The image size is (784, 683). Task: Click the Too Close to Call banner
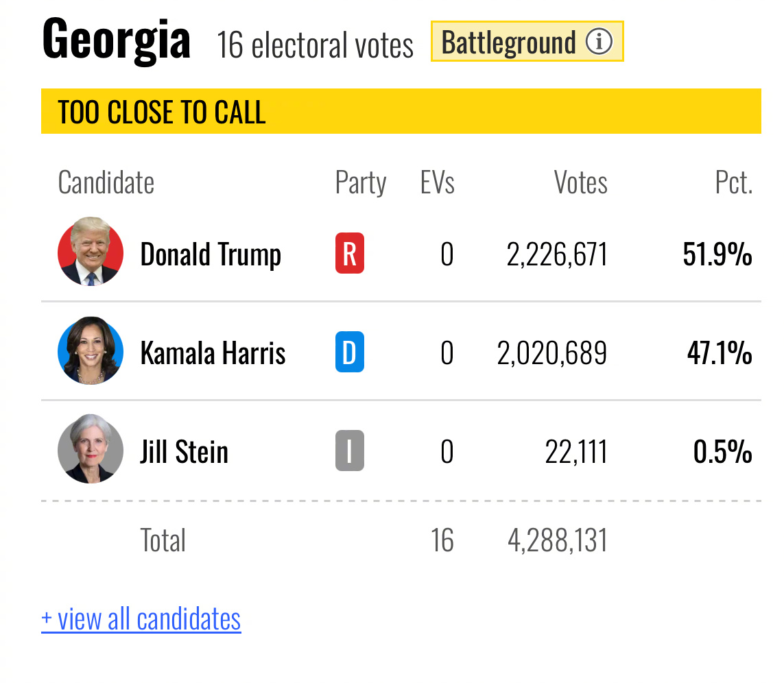click(x=401, y=111)
